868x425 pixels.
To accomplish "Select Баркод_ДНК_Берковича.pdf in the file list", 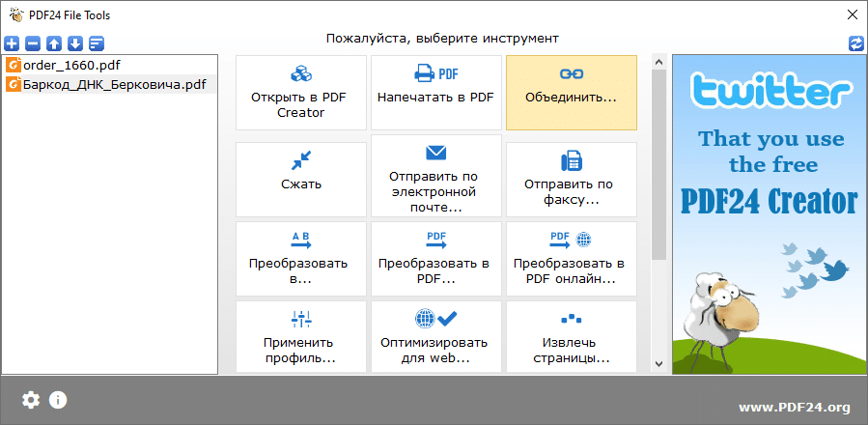I will pos(114,84).
